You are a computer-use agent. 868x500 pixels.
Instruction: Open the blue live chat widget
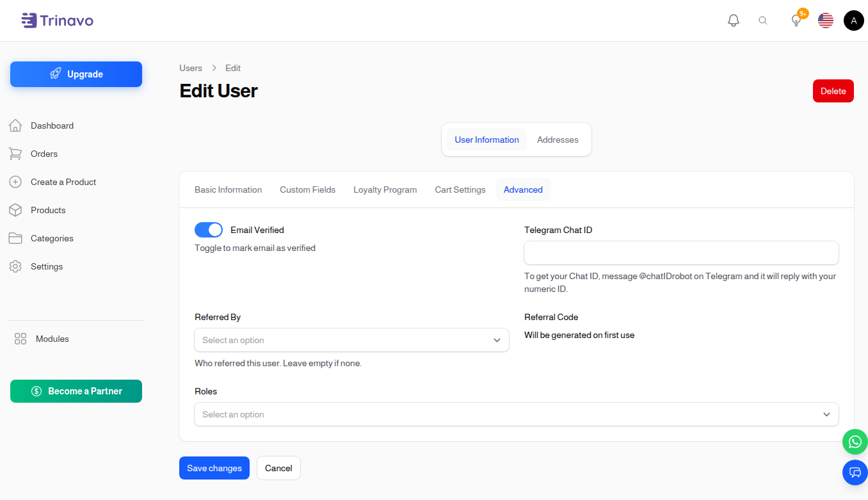coord(855,472)
